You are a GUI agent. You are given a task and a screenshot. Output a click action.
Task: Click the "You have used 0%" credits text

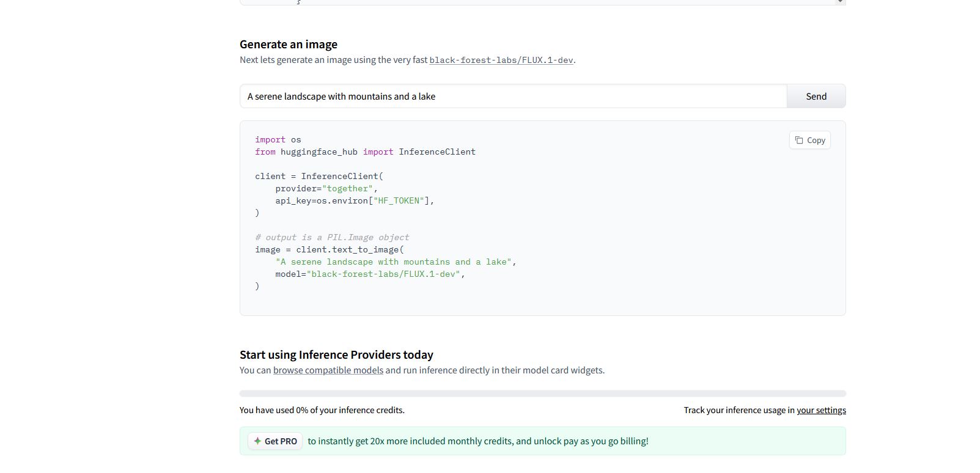(x=322, y=410)
